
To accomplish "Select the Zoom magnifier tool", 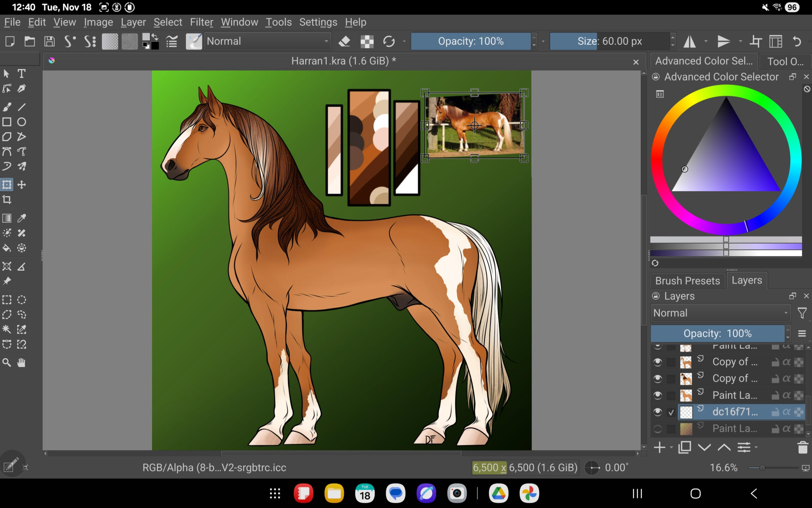I will (7, 363).
